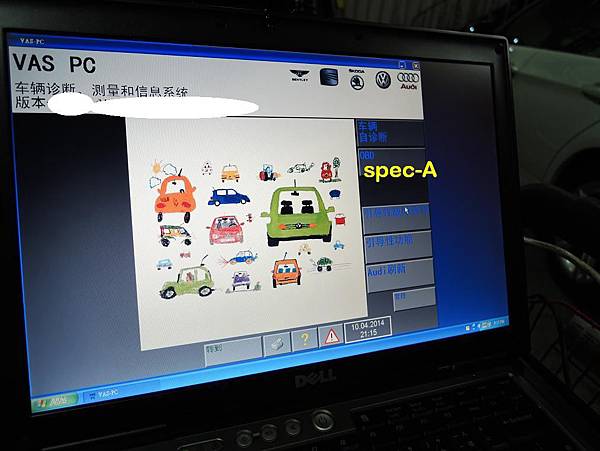Open the 引导性功能 guided functions button
Viewport: 600px width, 451px height.
pos(398,246)
